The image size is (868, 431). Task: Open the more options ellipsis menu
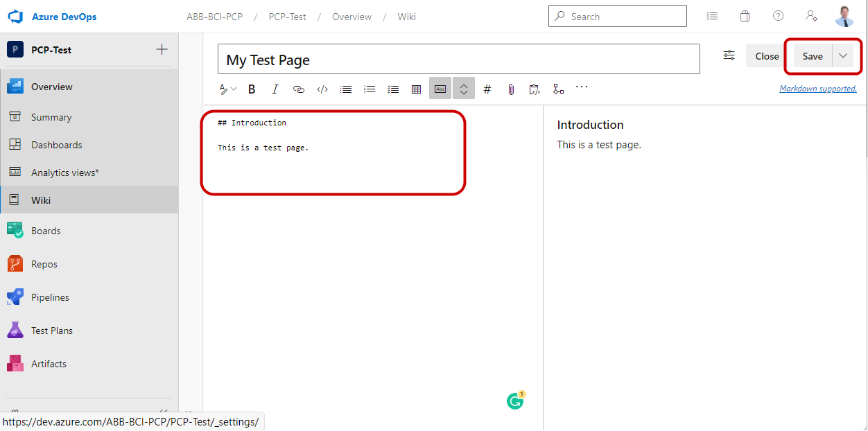coord(582,87)
